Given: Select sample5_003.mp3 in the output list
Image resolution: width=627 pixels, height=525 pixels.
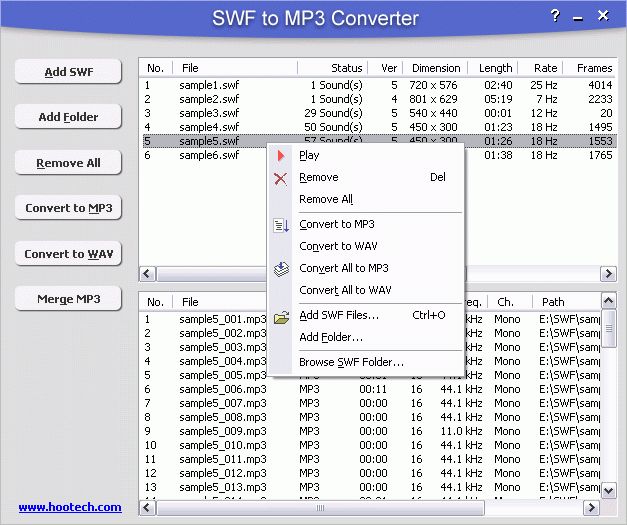Looking at the screenshot, I should 223,347.
